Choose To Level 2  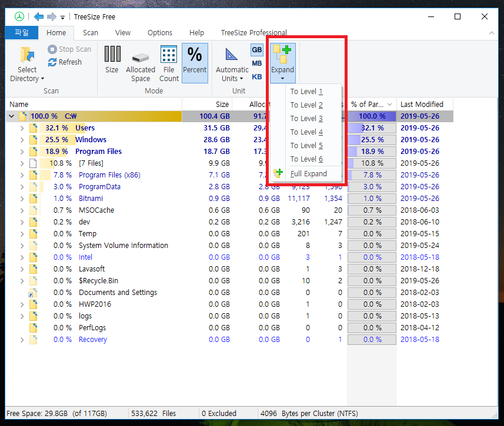pos(306,105)
